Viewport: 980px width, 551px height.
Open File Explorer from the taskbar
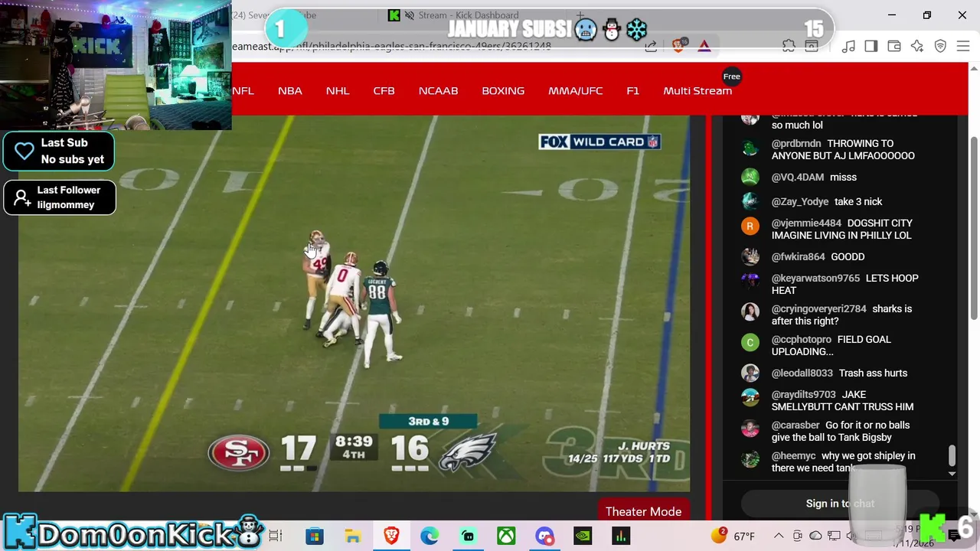(x=353, y=536)
